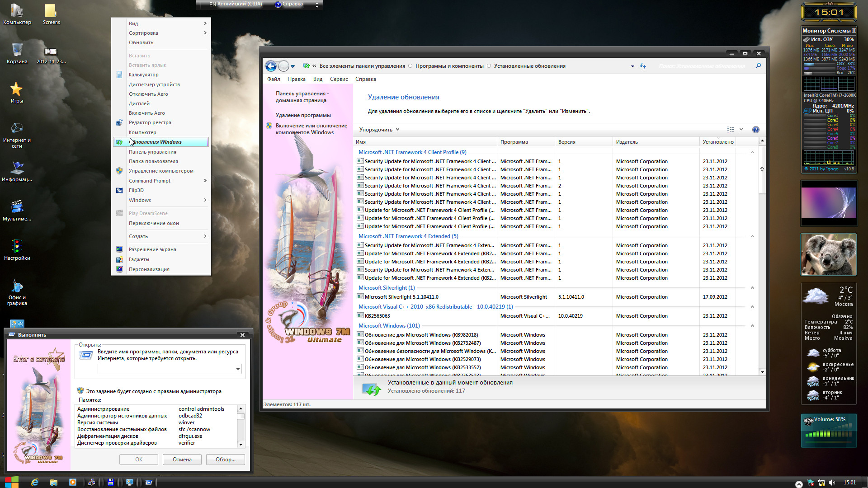Click the Калькулятор icon in the context menu

[119, 75]
